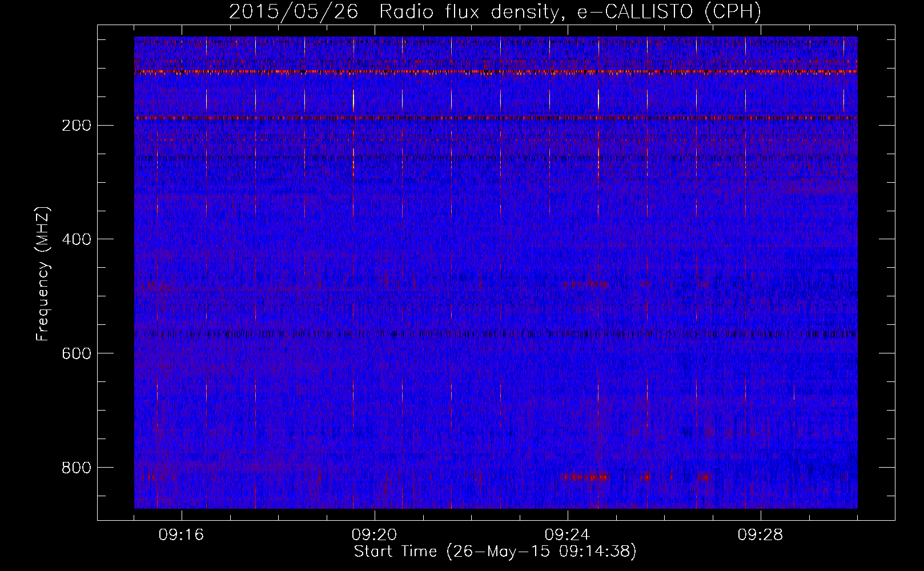Image resolution: width=924 pixels, height=571 pixels.
Task: Click the 09:24 time tick label
Action: 568,535
